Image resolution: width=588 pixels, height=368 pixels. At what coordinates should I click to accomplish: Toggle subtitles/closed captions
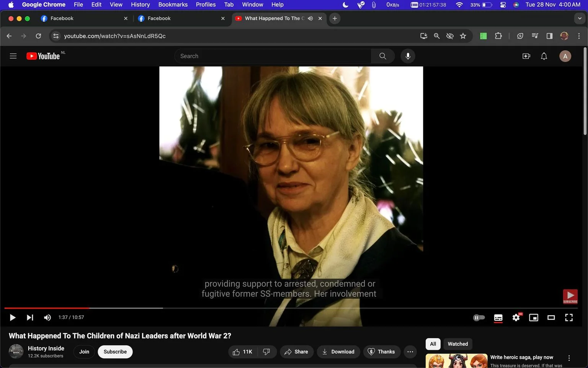point(498,317)
